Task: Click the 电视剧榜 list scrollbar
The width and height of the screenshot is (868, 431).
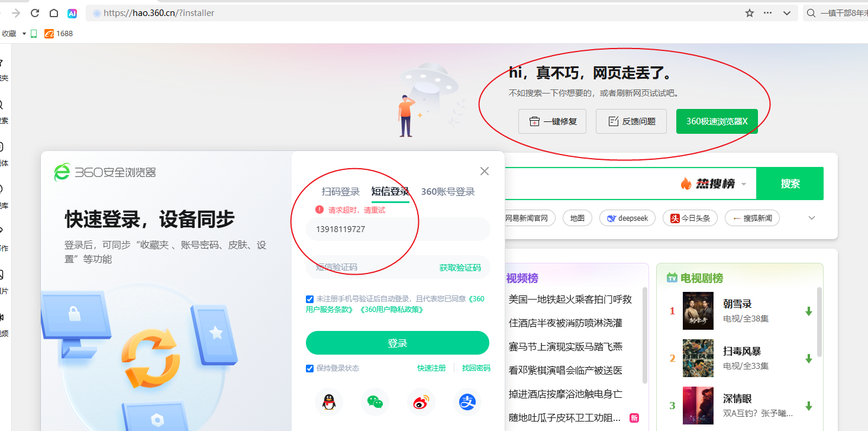Action: 819,322
